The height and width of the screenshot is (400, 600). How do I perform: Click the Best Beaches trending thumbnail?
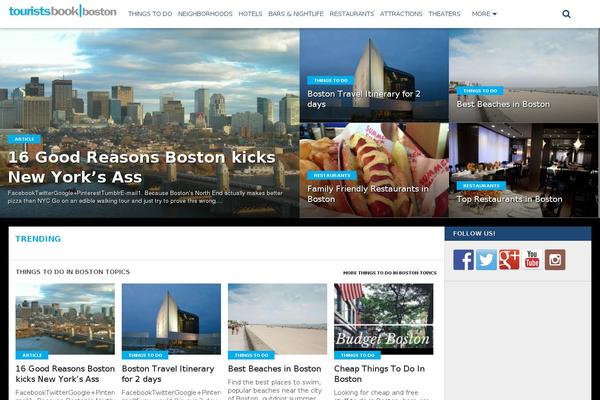click(277, 317)
